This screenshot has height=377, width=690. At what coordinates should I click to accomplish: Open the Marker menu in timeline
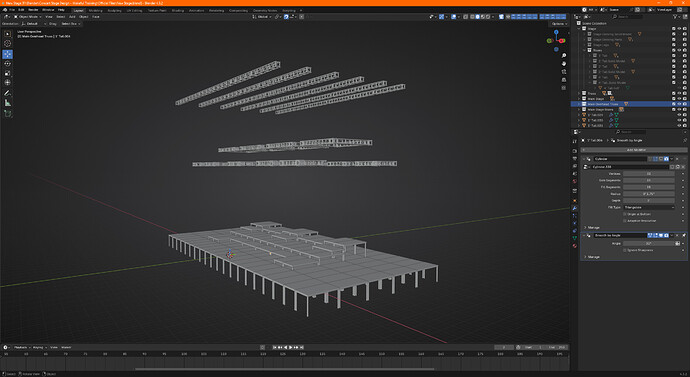66,348
